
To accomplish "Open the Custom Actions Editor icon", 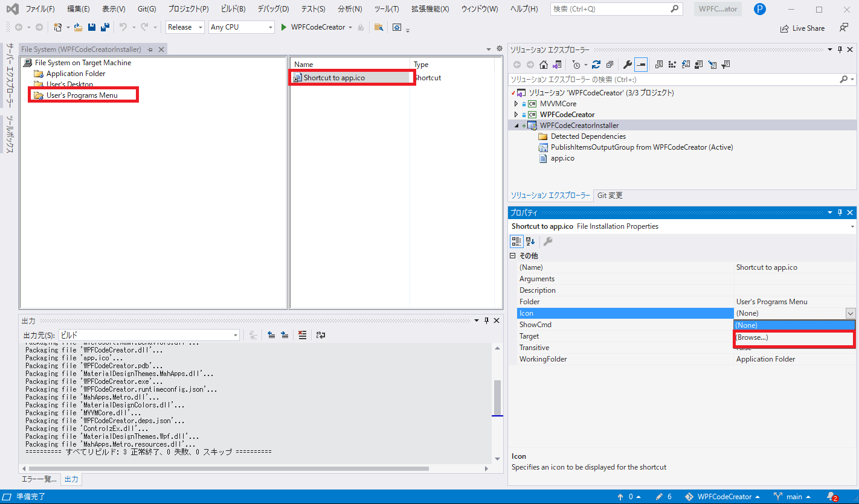I will [712, 65].
